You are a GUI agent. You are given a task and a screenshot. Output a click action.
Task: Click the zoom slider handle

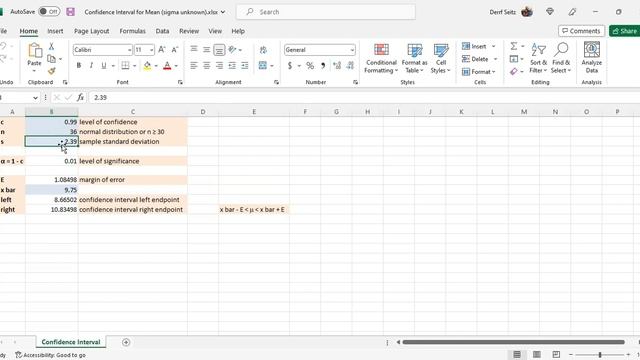pyautogui.click(x=600, y=355)
